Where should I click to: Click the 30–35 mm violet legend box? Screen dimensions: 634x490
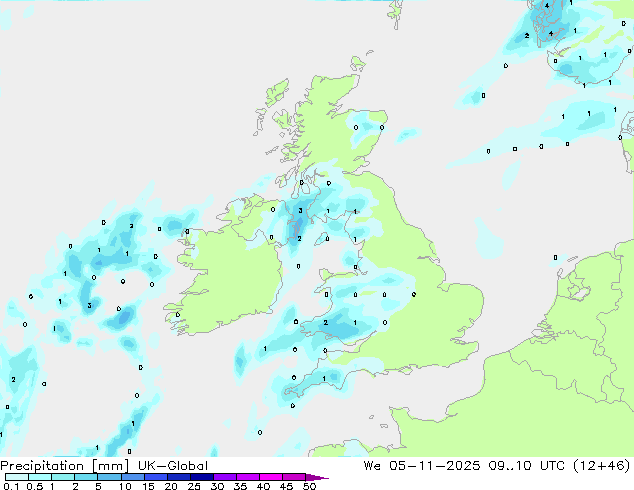point(224,477)
